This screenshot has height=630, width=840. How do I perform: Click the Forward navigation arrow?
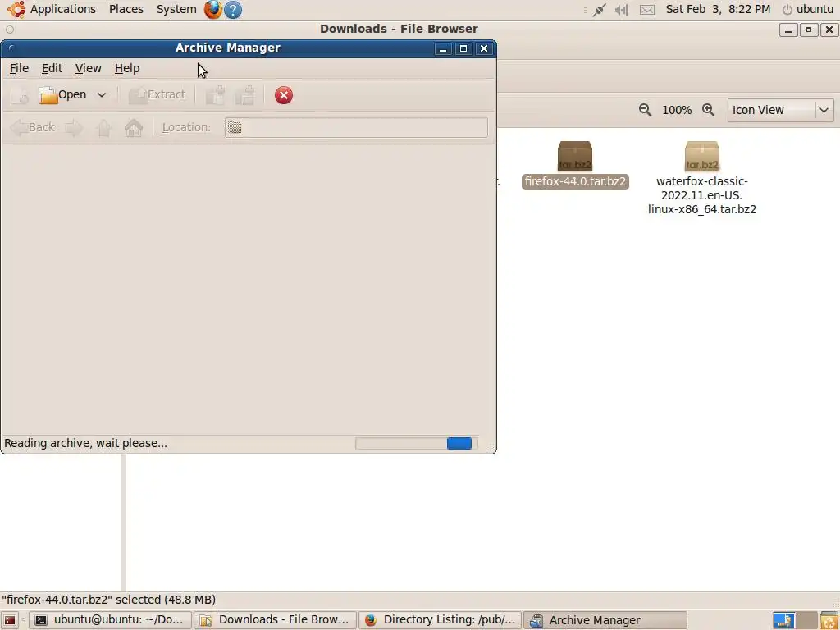point(74,127)
